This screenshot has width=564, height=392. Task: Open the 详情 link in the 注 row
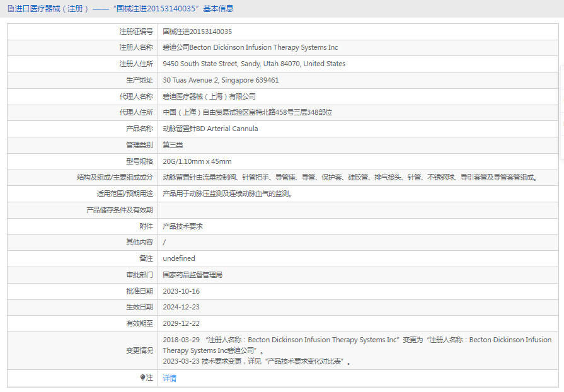(x=170, y=378)
